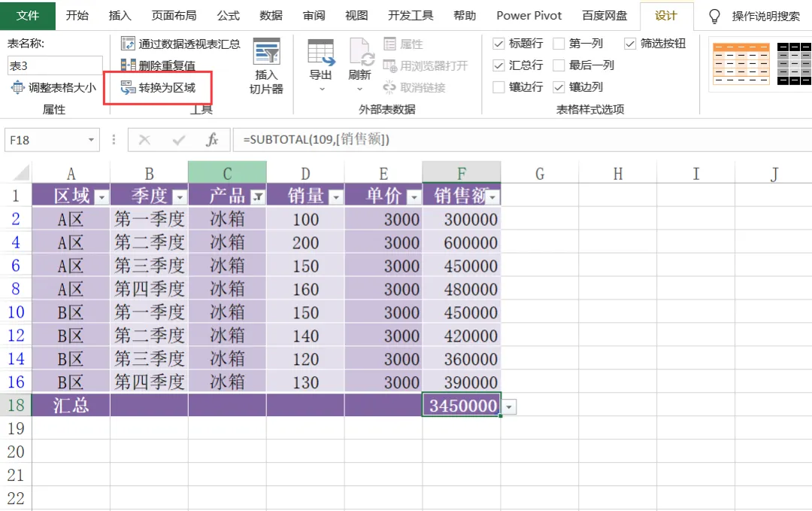Open the 帮助 (Help) tab
Screen dimensions: 812x511
pyautogui.click(x=465, y=16)
